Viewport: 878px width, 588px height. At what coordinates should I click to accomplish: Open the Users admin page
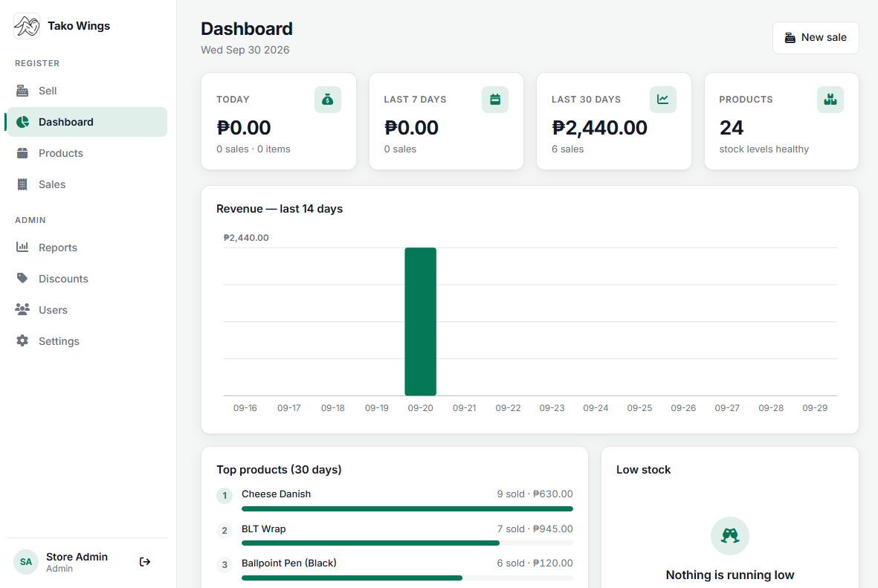click(x=87, y=310)
